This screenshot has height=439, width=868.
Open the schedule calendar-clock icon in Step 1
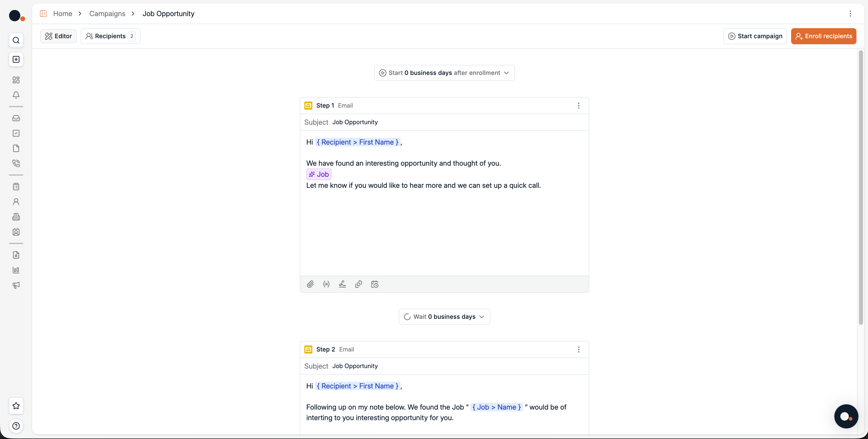375,284
